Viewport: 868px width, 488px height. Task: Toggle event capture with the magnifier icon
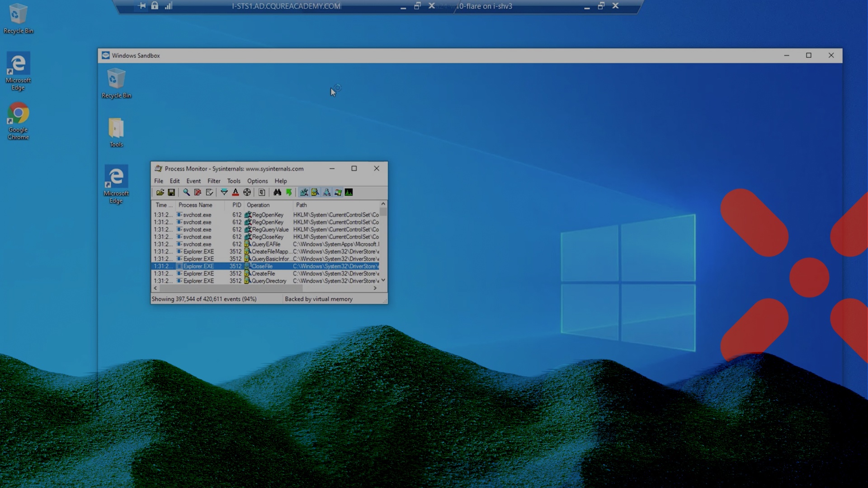click(x=186, y=192)
